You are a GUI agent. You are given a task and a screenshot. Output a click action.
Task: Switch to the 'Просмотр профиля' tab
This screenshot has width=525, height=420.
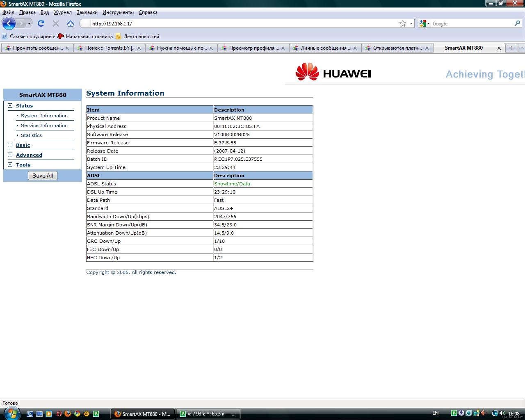(x=253, y=48)
